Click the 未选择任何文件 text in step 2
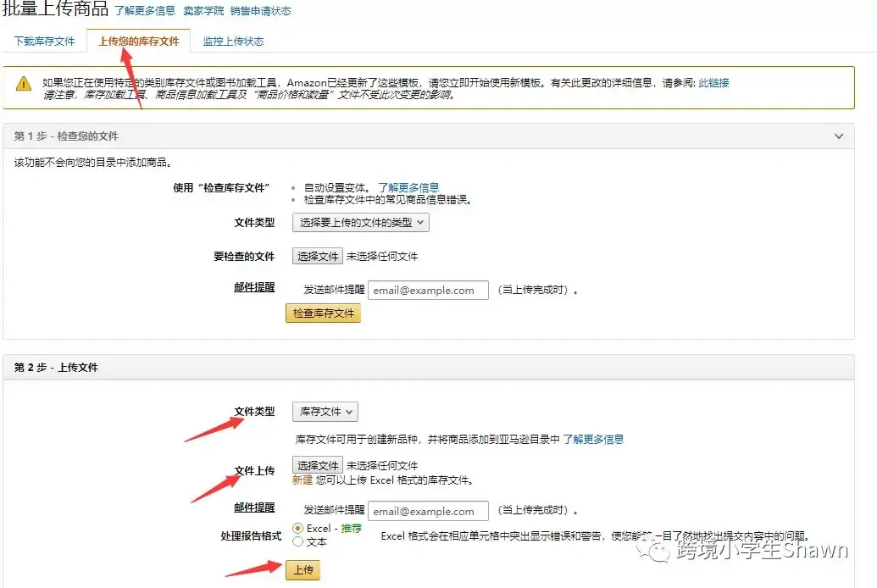877x588 pixels. pos(382,465)
